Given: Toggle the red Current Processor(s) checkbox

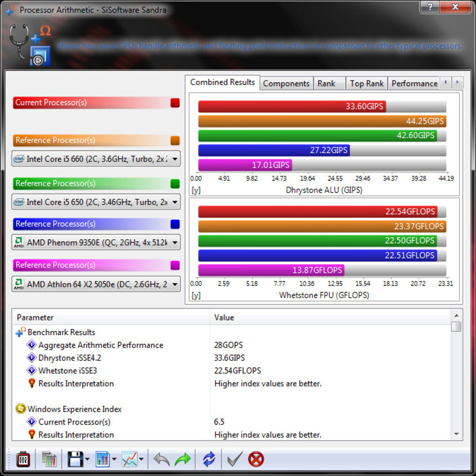Looking at the screenshot, I should [x=175, y=103].
